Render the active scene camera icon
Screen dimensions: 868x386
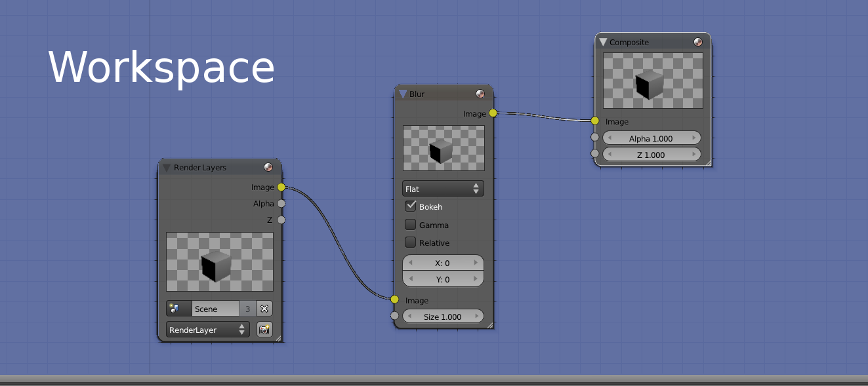click(264, 330)
